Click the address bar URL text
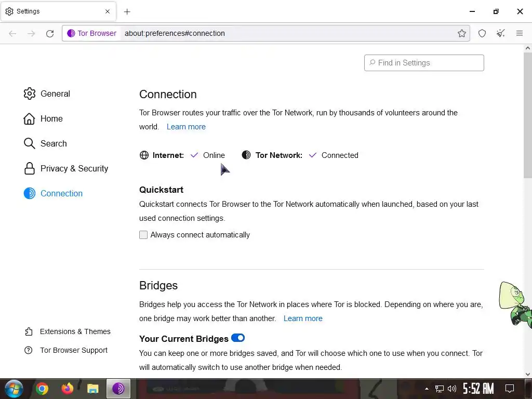This screenshot has width=532, height=399. click(175, 33)
